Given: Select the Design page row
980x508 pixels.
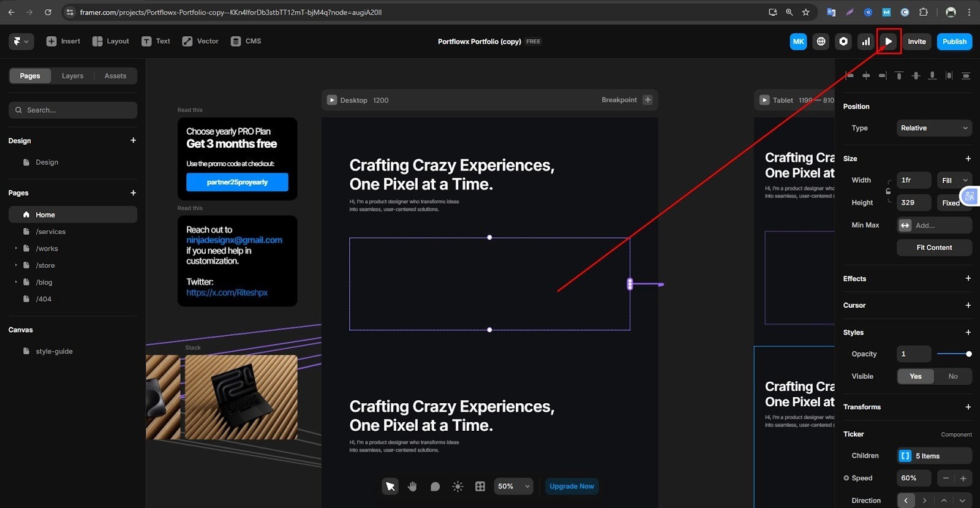Looking at the screenshot, I should coord(73,162).
